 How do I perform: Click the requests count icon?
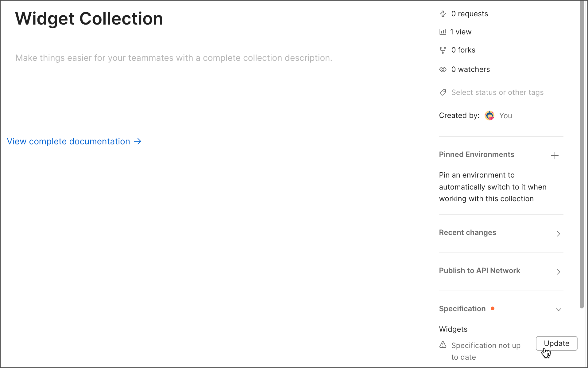(x=443, y=14)
